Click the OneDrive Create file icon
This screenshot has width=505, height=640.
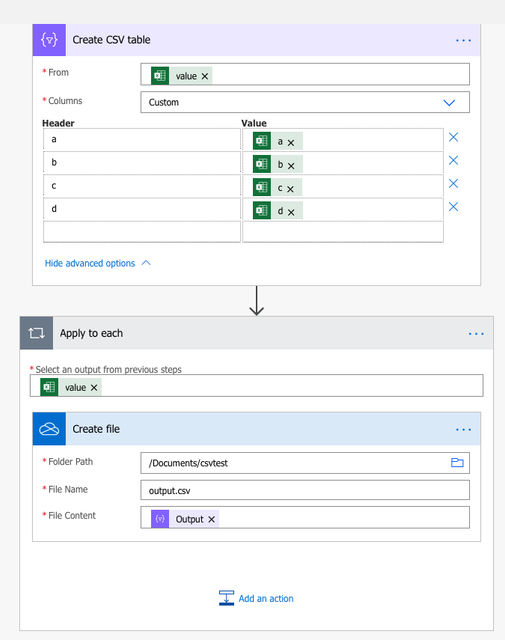(49, 429)
